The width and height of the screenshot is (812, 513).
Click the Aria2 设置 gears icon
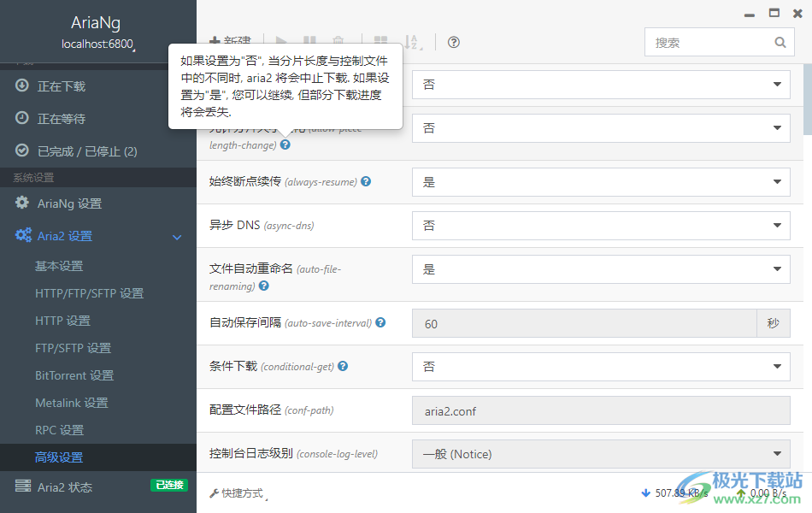pos(23,235)
